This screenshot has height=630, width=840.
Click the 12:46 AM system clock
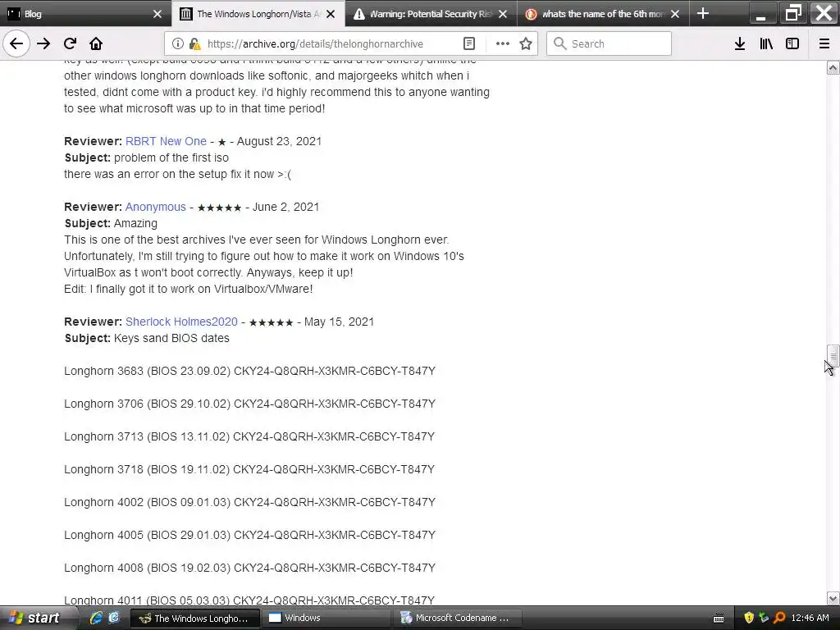point(810,619)
